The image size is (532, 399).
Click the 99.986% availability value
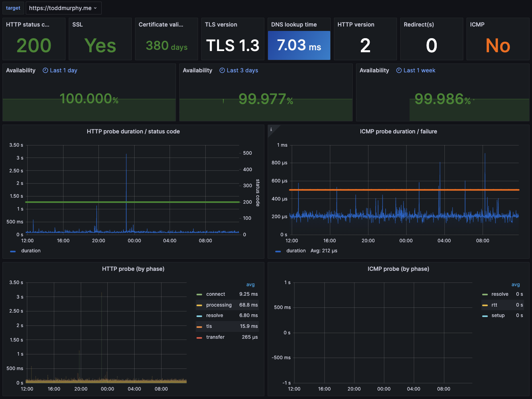(442, 99)
